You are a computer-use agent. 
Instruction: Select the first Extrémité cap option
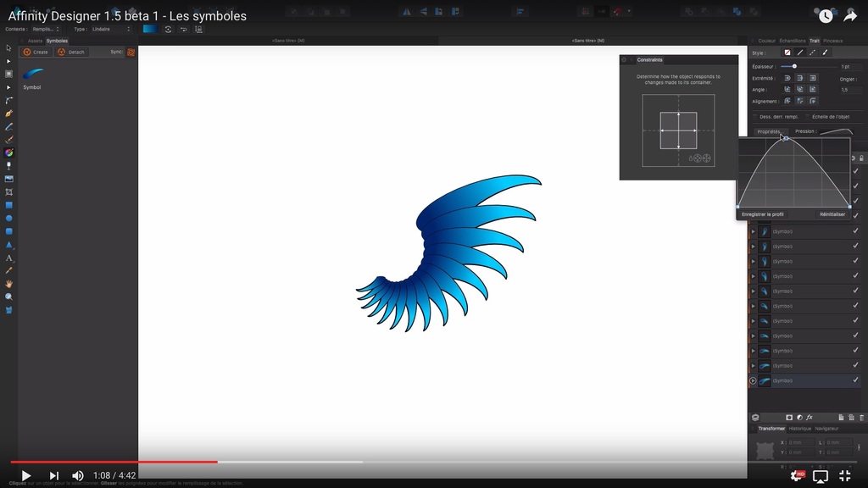coord(787,78)
